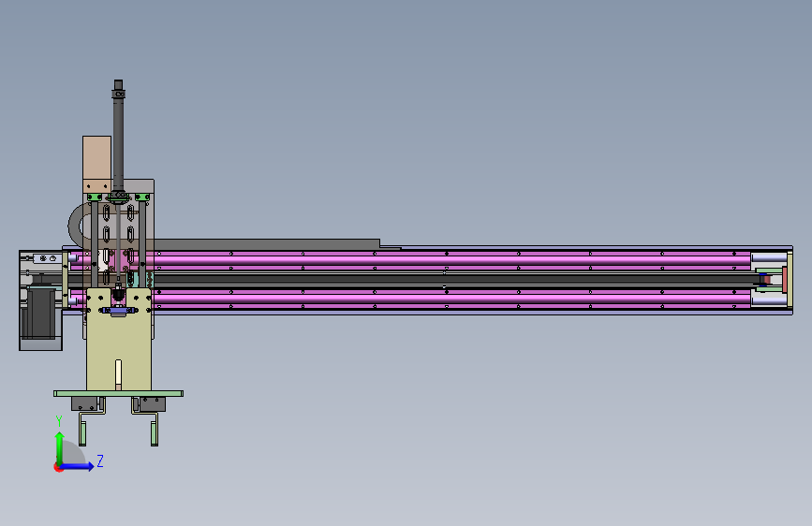This screenshot has height=526, width=812.
Task: Select the "Y" axis label of the triad
Action: point(59,421)
